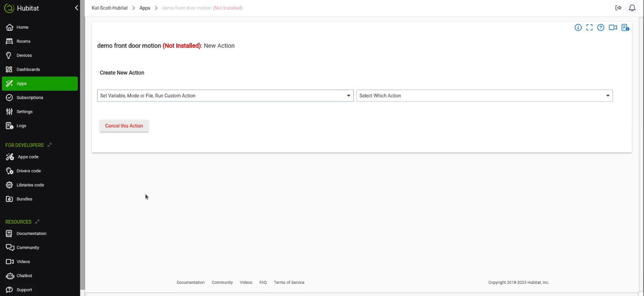Click the Chatbot robot icon
The width and height of the screenshot is (644, 296).
click(x=9, y=276)
